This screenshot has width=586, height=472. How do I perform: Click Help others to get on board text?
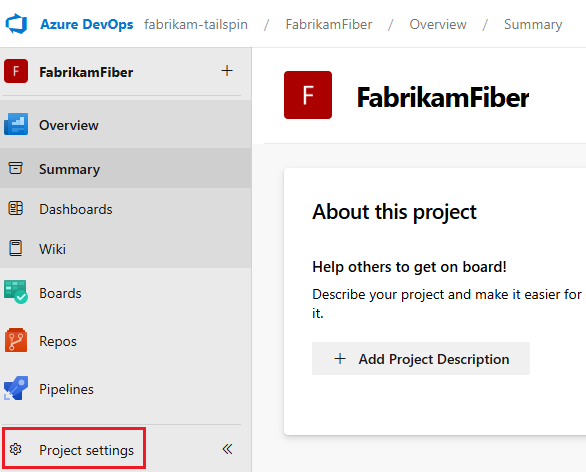(x=409, y=267)
